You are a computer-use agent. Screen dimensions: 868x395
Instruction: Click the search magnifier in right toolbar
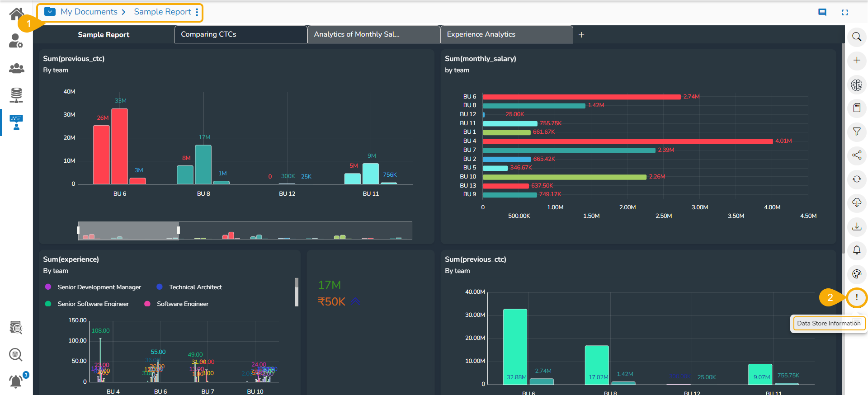coord(856,37)
